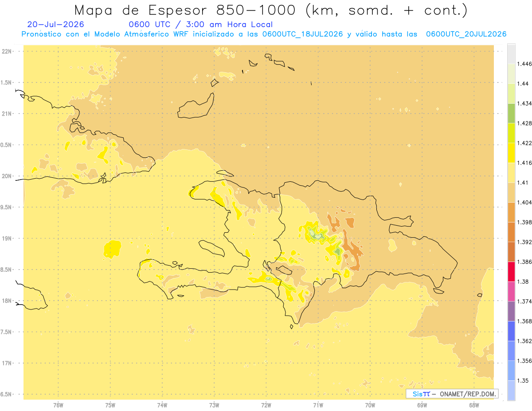This screenshot has height=411, width=532.
Task: Click the gray swatch above 1.446 in legend
Action: click(511, 54)
